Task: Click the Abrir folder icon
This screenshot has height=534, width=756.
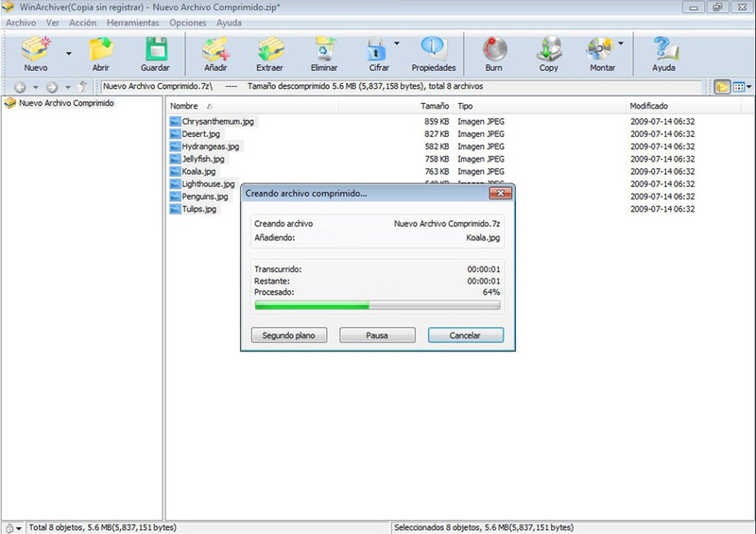Action: click(x=101, y=49)
